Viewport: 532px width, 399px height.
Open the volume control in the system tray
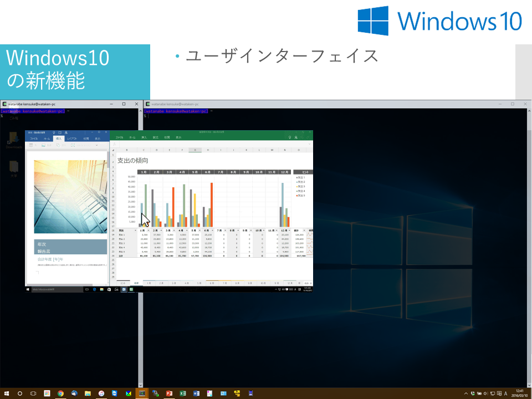[485, 394]
